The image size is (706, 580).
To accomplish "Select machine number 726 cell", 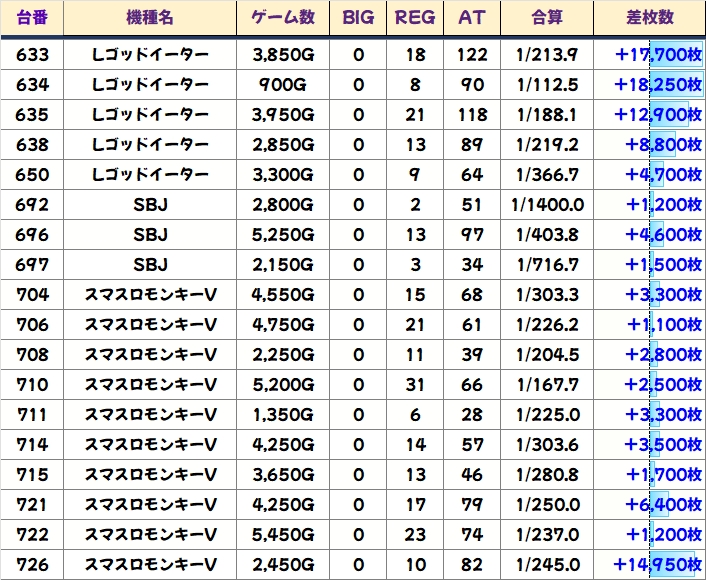I will click(32, 565).
